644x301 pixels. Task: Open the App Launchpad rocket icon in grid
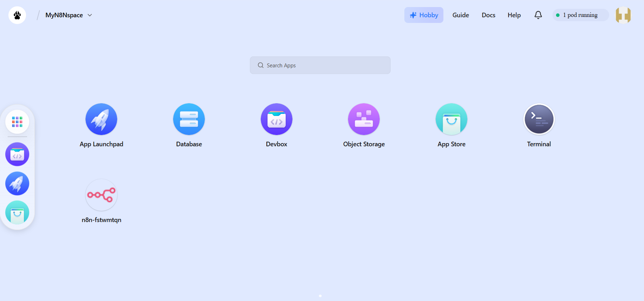point(101,119)
